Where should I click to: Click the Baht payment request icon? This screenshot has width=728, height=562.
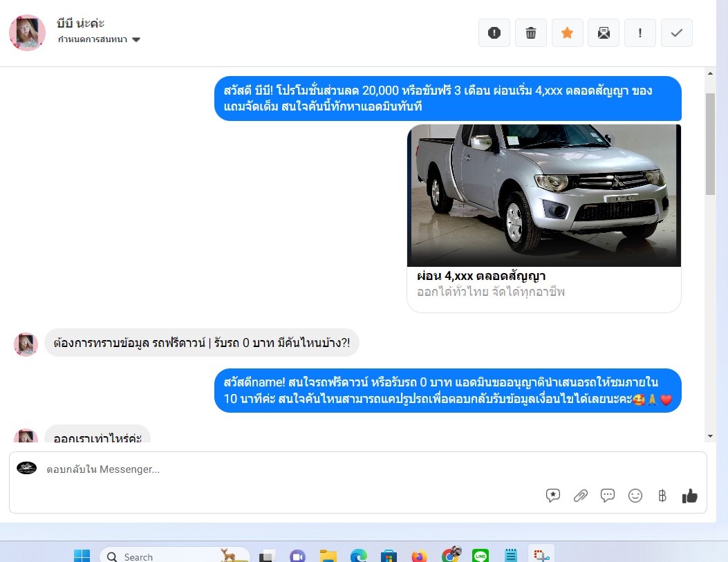662,496
